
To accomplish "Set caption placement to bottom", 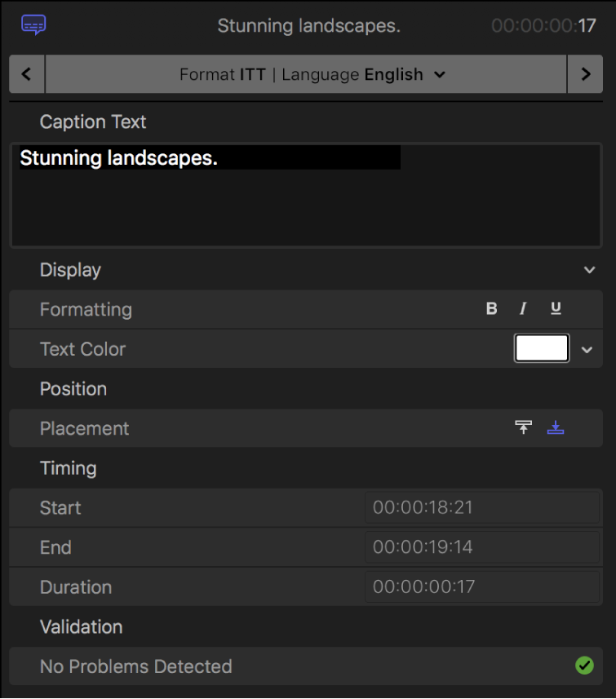I will click(x=556, y=427).
